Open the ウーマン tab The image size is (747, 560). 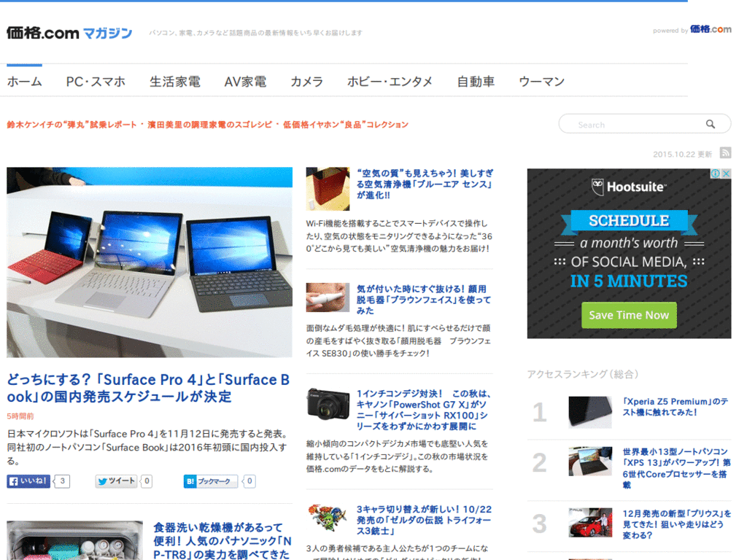click(x=542, y=82)
